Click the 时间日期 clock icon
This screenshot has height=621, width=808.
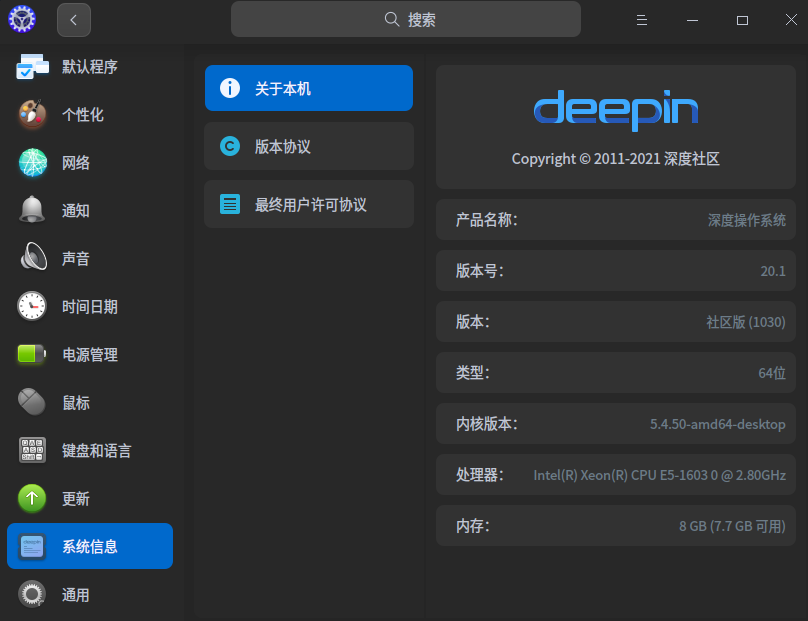32,306
